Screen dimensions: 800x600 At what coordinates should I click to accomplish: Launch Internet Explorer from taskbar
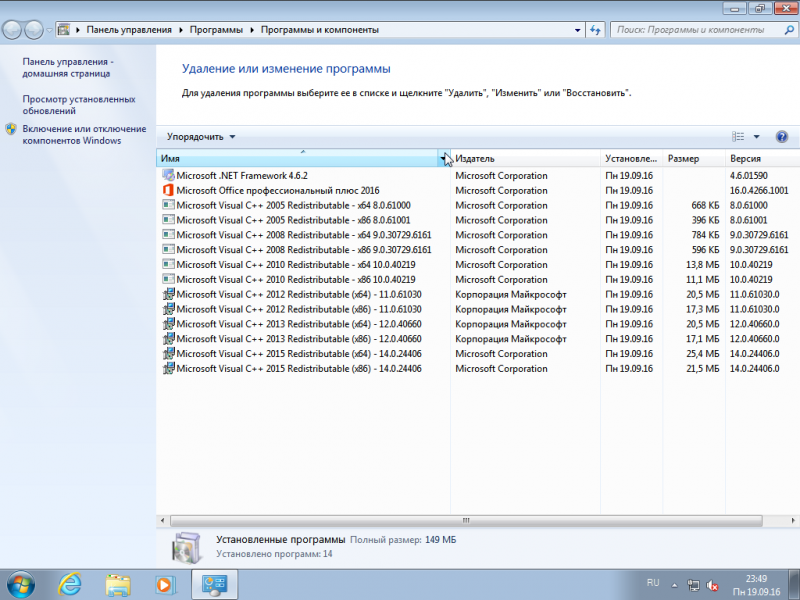tap(69, 585)
